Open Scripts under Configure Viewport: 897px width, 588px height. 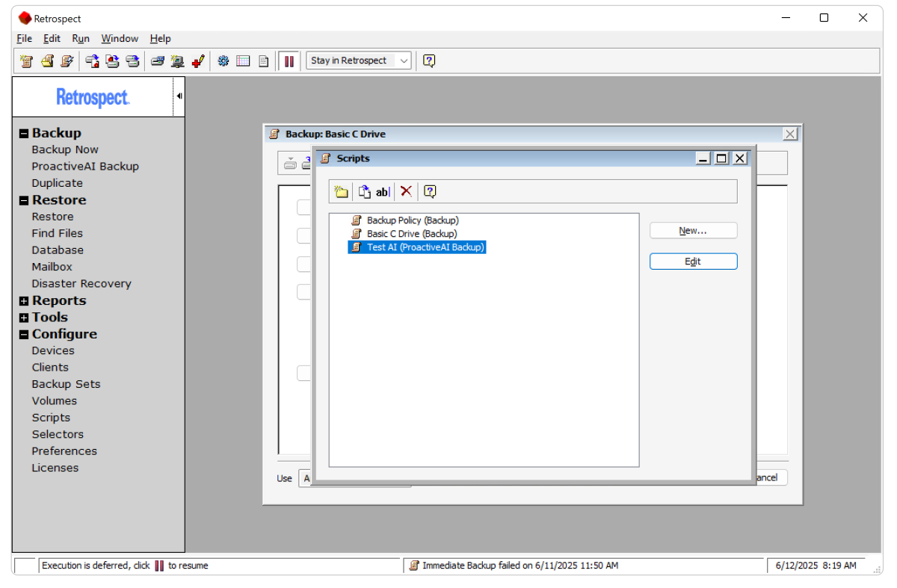(51, 418)
